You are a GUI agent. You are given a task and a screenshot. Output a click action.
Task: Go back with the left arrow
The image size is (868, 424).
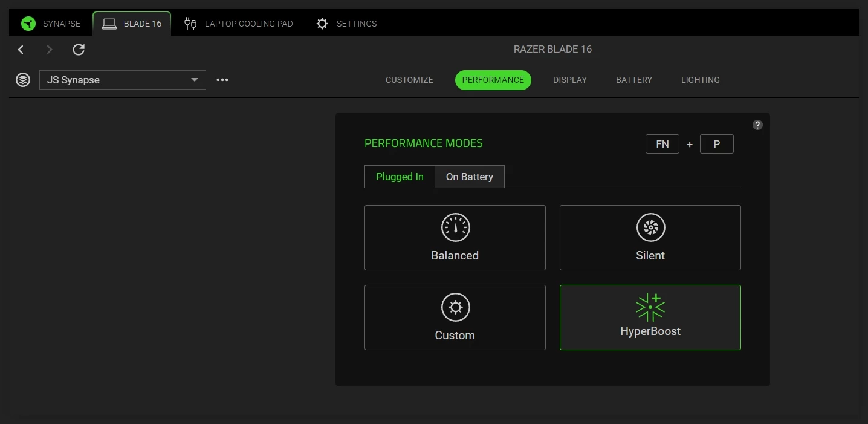pos(21,50)
